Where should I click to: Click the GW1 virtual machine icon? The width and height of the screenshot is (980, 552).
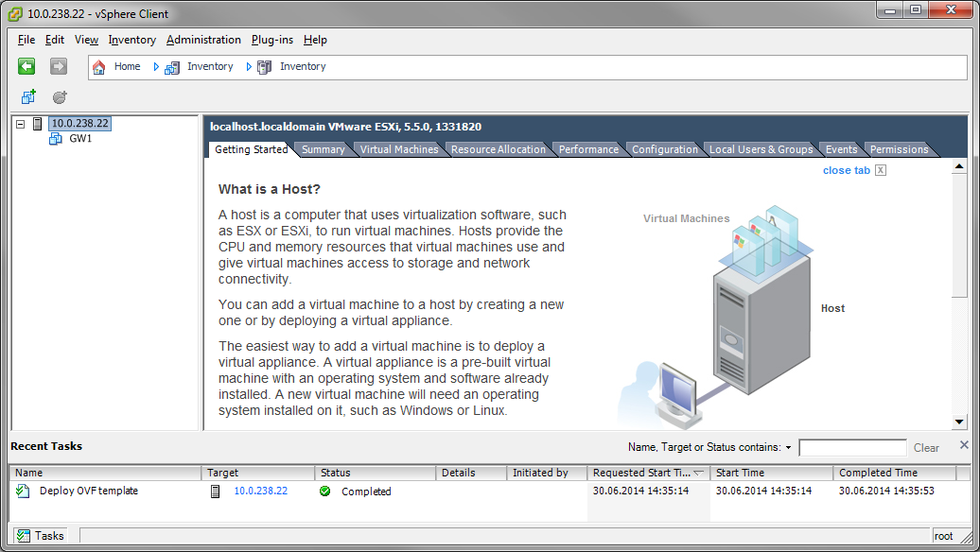click(x=56, y=139)
